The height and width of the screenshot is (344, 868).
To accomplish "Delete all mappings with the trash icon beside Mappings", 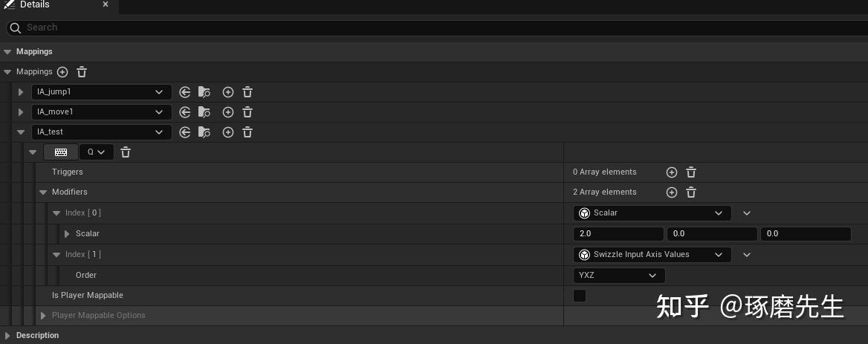I will [82, 72].
